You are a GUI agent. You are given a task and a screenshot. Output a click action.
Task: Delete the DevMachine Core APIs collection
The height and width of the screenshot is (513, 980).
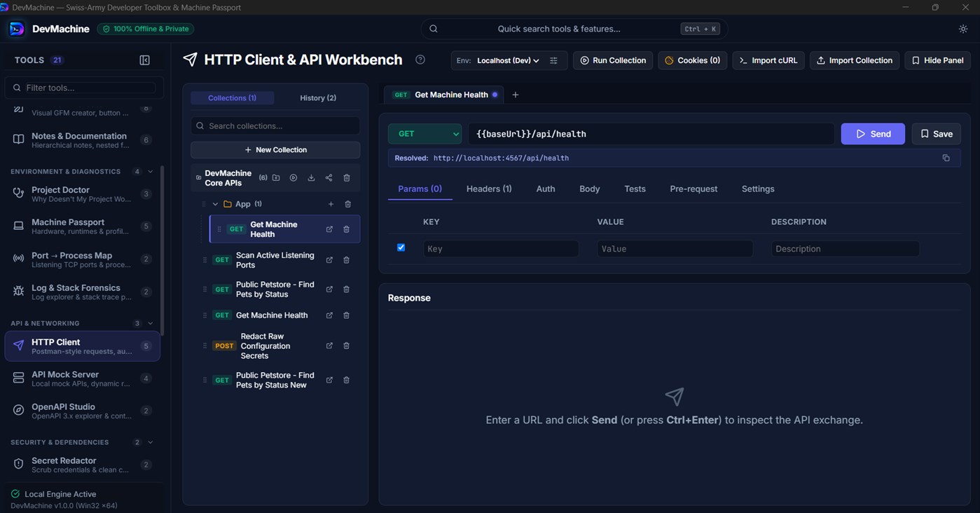347,178
